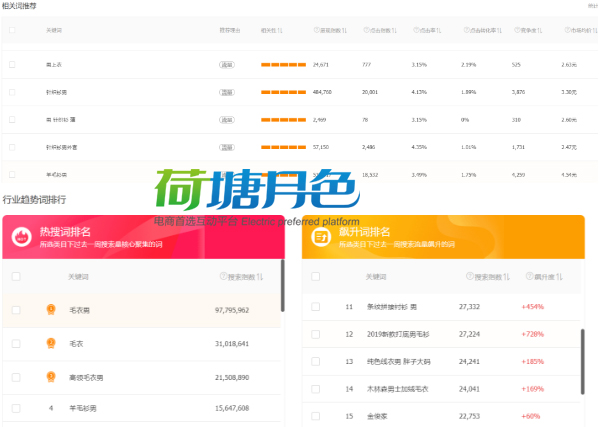This screenshot has height=427, width=602.
Task: Click the +454% rise value
Action: point(533,306)
